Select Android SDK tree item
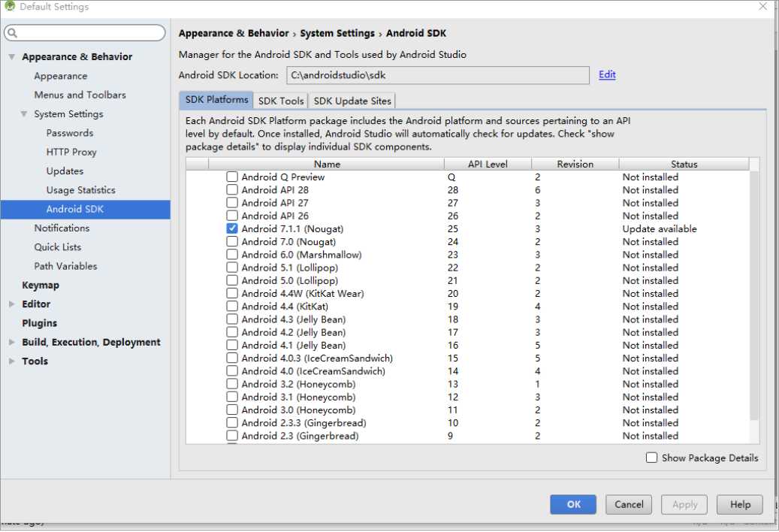Viewport: 779px width, 532px height. (x=86, y=209)
